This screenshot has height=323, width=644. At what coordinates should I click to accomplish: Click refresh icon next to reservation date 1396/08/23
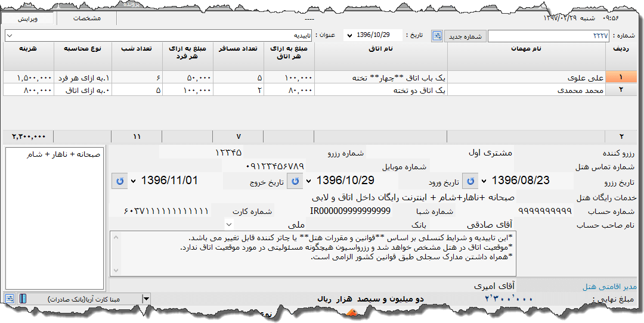470,181
